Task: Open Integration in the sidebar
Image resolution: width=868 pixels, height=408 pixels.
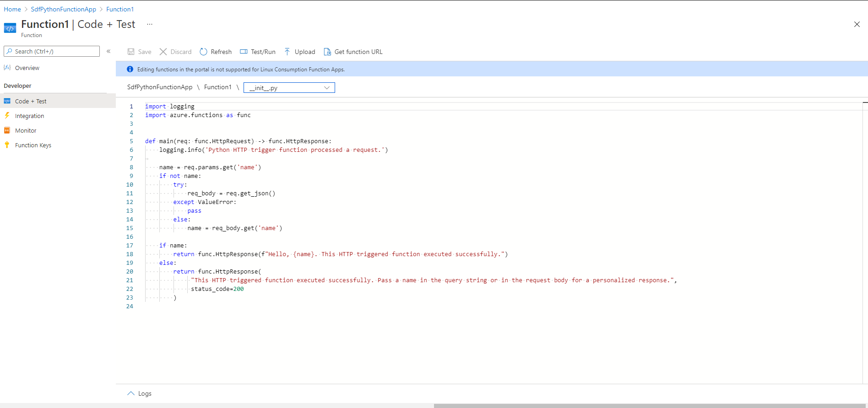Action: click(x=30, y=116)
